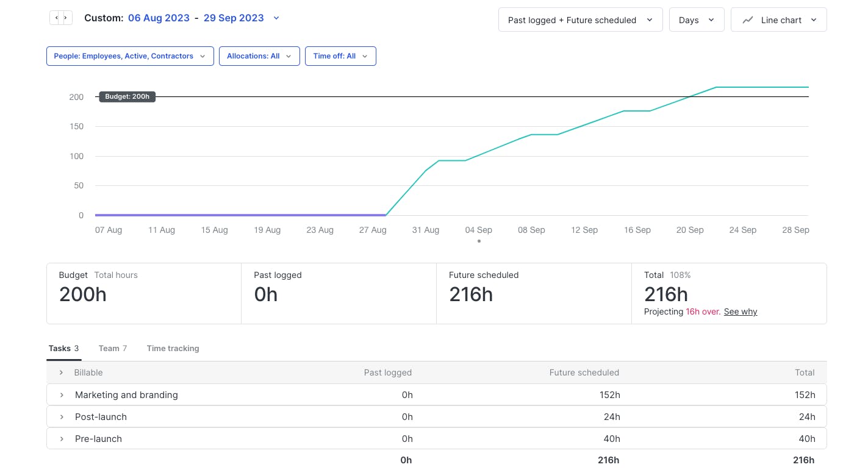Open the Time off: All filter
Screen dimensions: 868x470
(340, 56)
